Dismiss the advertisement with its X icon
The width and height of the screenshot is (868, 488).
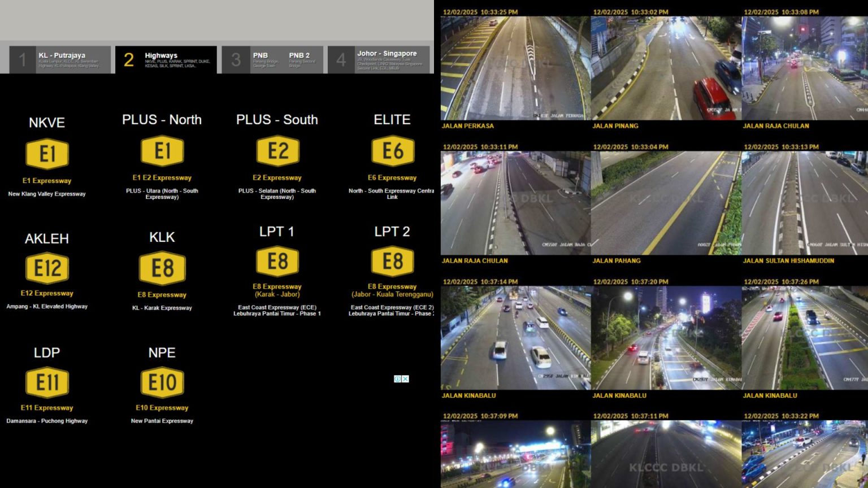pyautogui.click(x=405, y=379)
